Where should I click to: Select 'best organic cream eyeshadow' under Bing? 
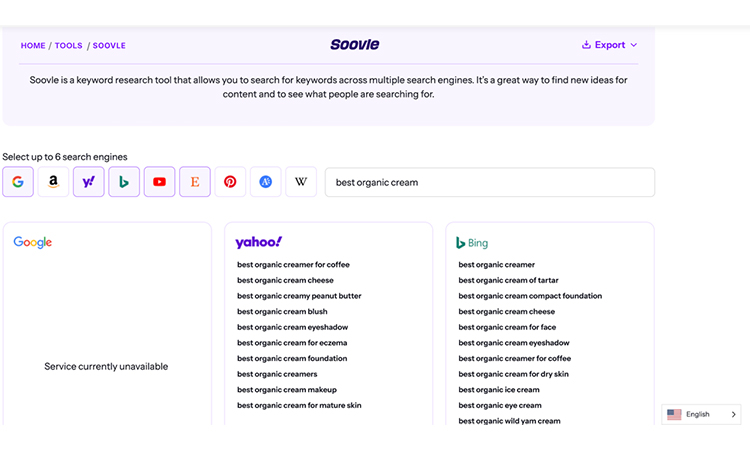click(514, 343)
